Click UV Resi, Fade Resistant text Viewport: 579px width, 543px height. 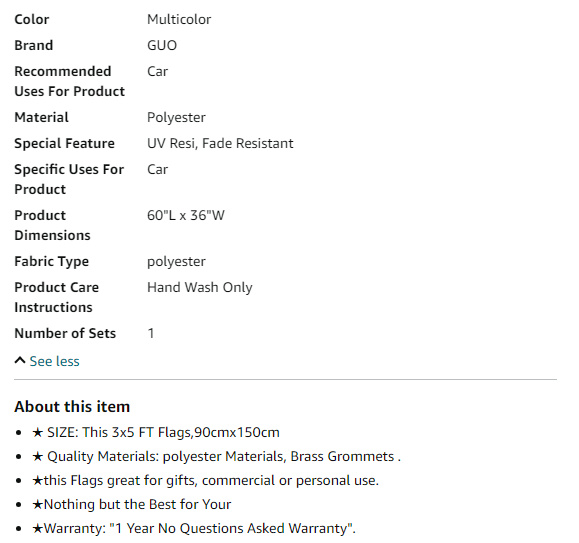tap(220, 143)
